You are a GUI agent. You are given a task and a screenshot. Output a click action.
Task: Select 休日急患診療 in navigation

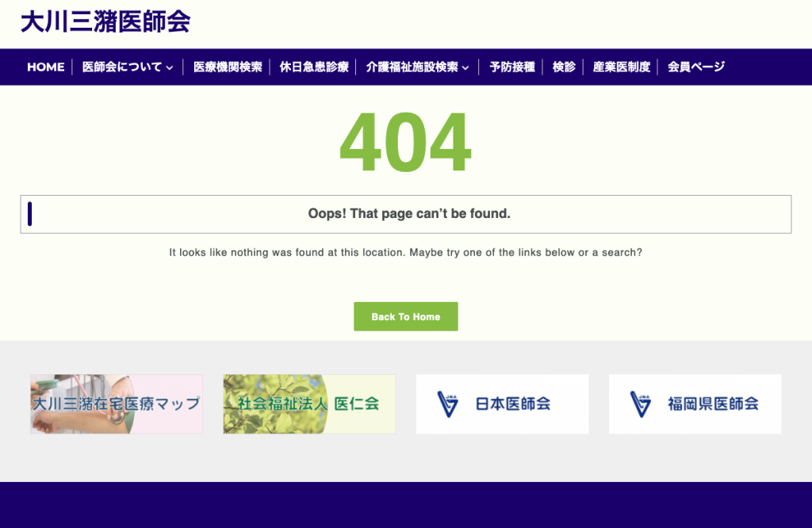314,67
